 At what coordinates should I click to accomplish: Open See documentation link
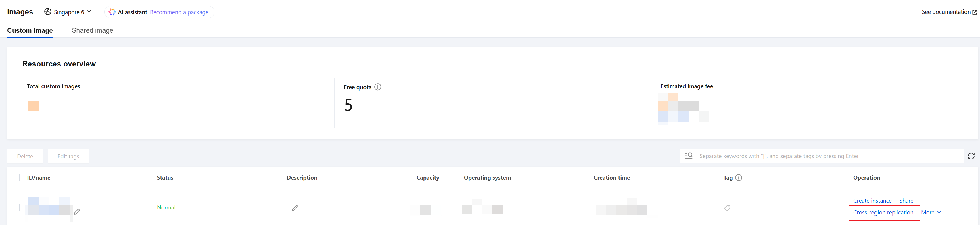(949, 12)
